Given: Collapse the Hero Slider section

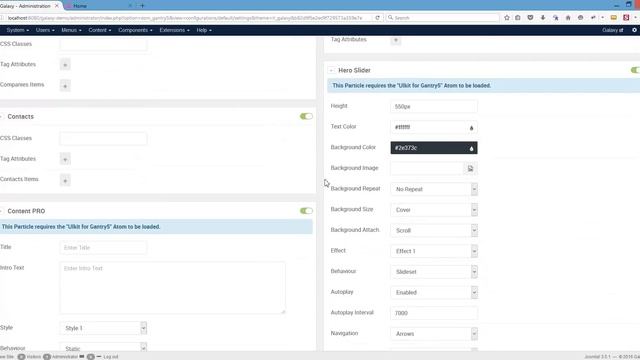Looking at the screenshot, I should pos(331,71).
